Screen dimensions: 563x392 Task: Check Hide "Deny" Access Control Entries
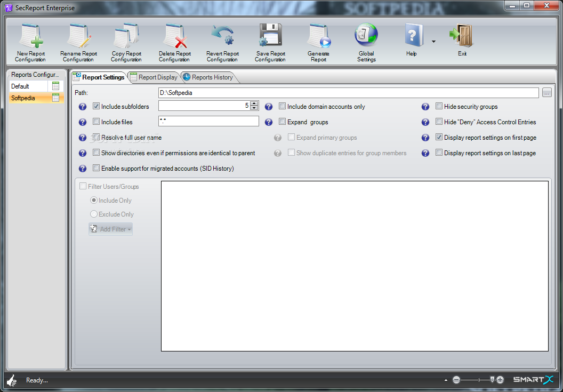coord(439,122)
